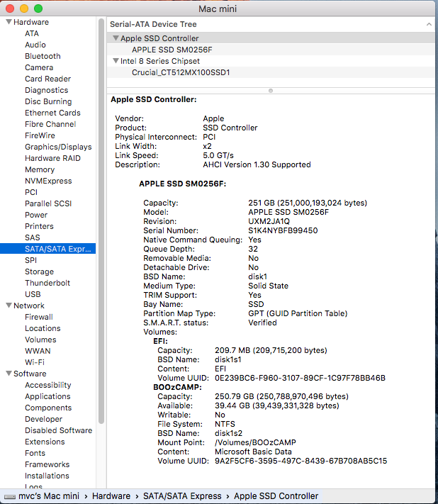Open SPI hardware section
This screenshot has width=438, height=504.
[x=31, y=260]
